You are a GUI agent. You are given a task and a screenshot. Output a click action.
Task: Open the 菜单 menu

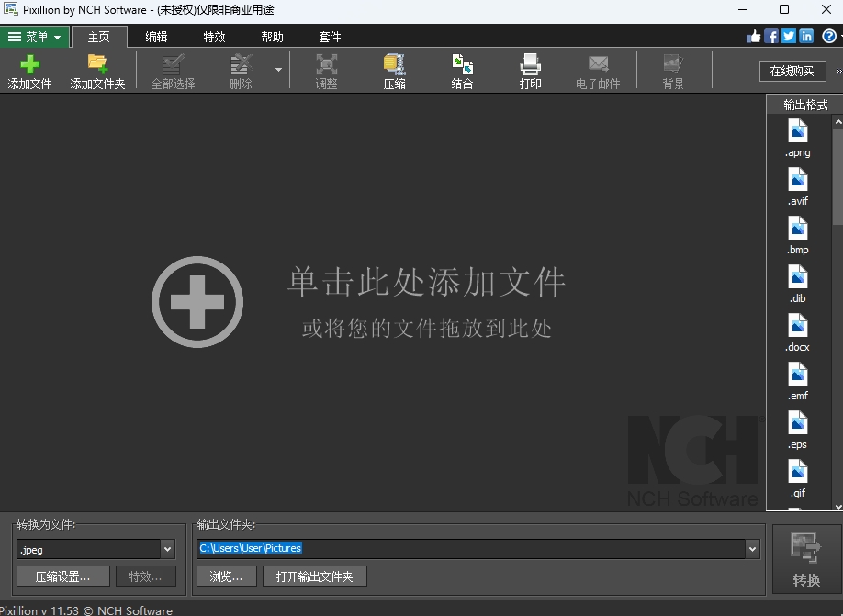point(35,37)
